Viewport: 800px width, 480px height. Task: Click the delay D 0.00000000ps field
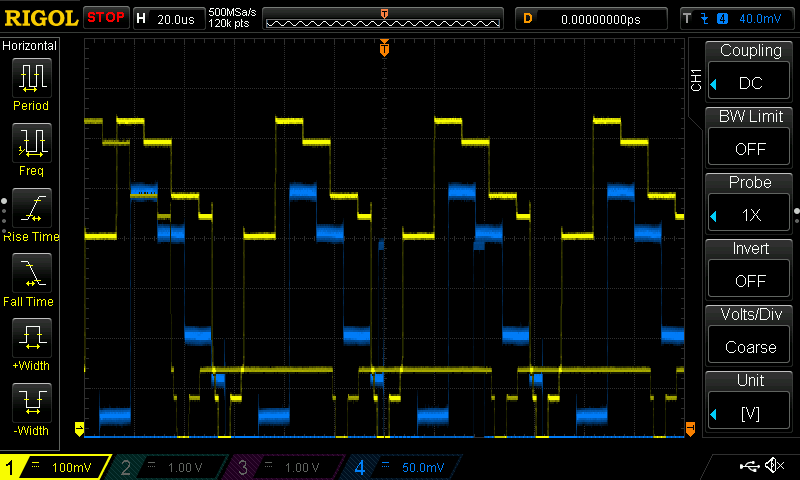[x=591, y=19]
